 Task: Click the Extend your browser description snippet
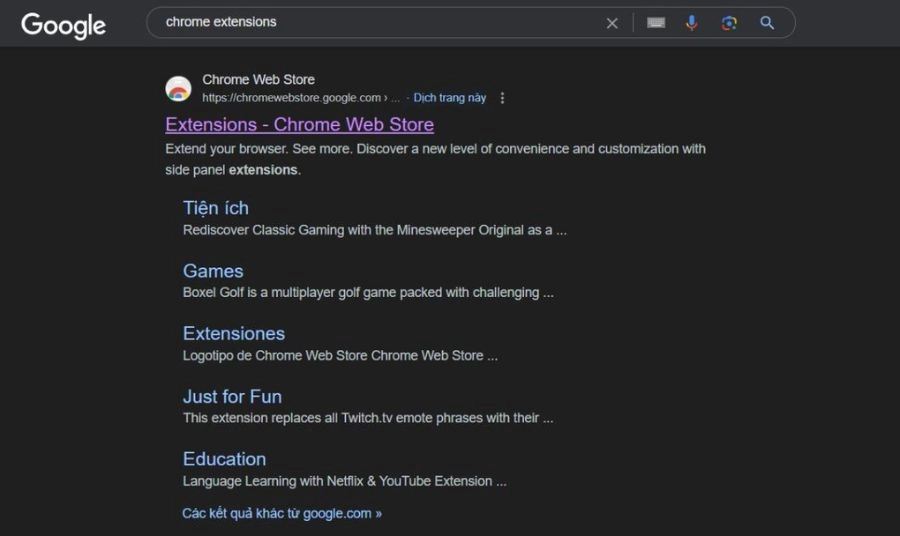tap(436, 159)
